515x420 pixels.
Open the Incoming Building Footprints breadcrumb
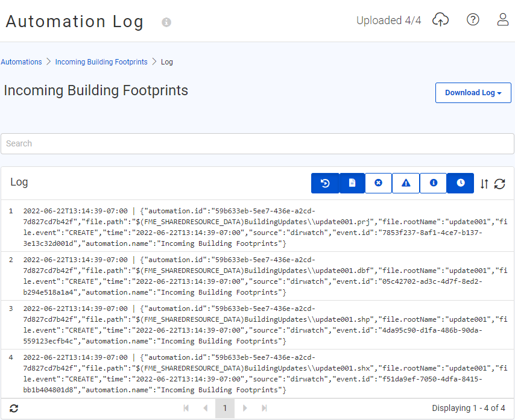pos(101,61)
